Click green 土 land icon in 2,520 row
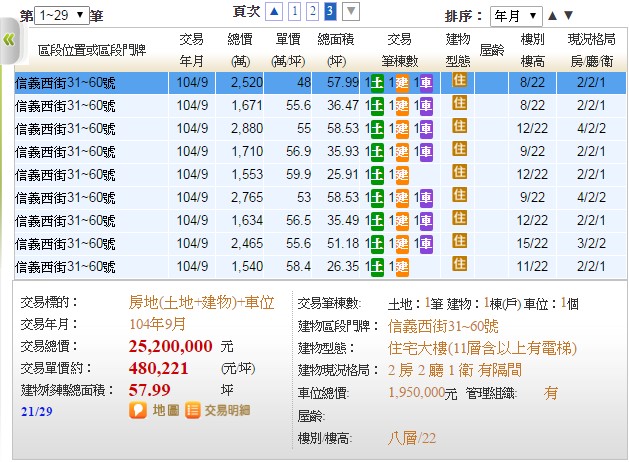 377,83
